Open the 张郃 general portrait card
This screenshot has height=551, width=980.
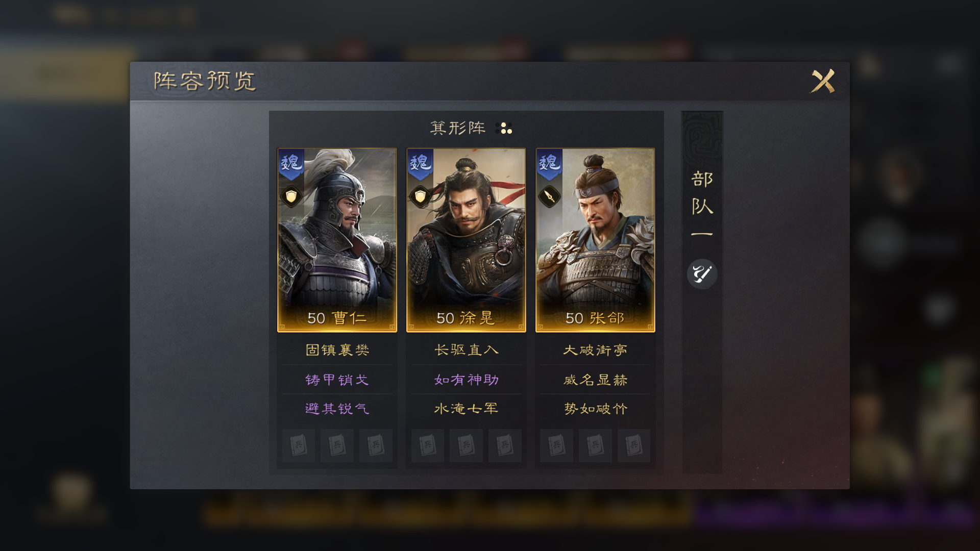(x=595, y=240)
